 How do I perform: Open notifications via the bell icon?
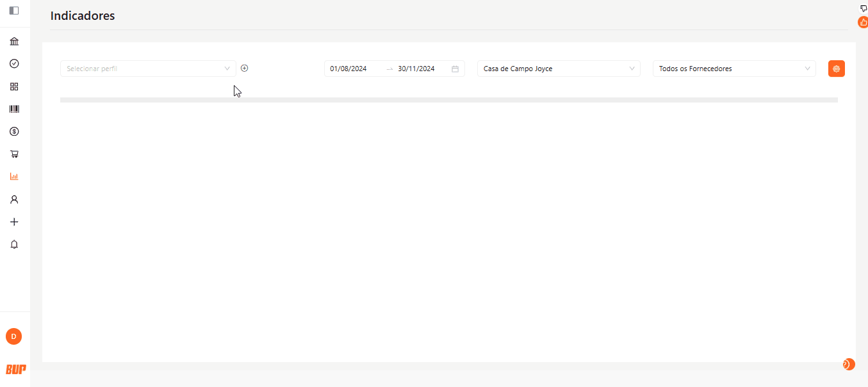tap(14, 244)
